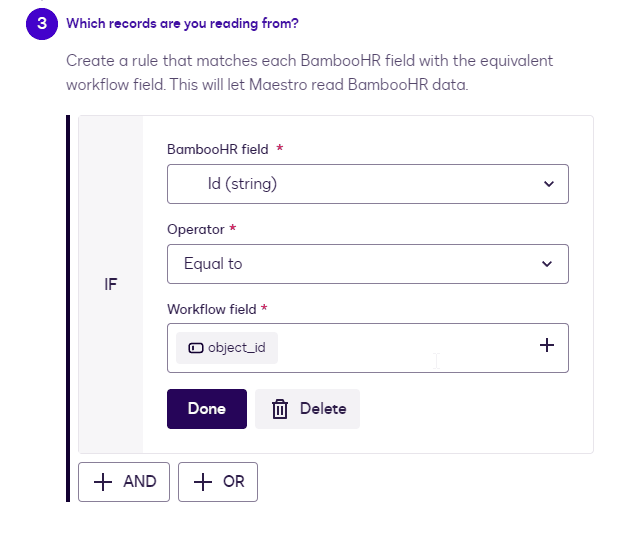This screenshot has height=540, width=633.
Task: Click the plus icon beside OR
Action: coord(203,482)
